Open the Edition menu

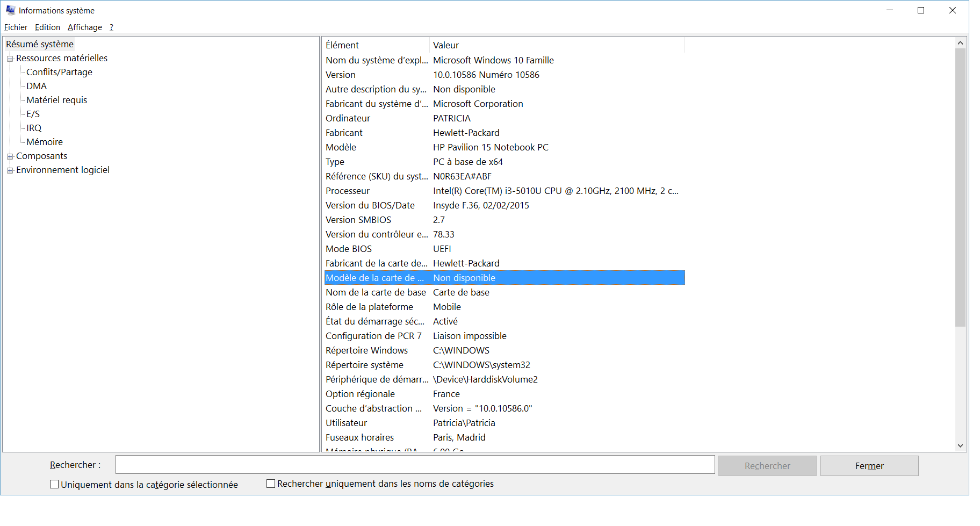[x=47, y=27]
